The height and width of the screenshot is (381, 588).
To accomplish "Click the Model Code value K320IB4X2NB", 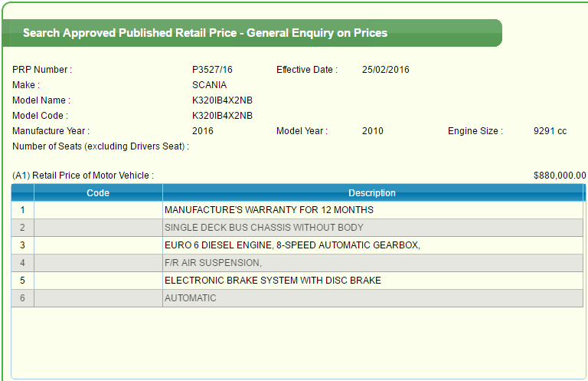I will point(222,116).
